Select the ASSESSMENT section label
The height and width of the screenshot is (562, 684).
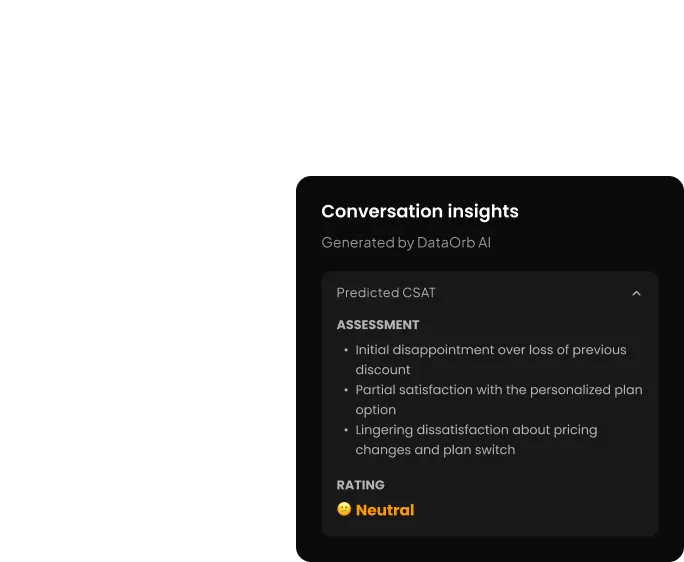click(378, 325)
